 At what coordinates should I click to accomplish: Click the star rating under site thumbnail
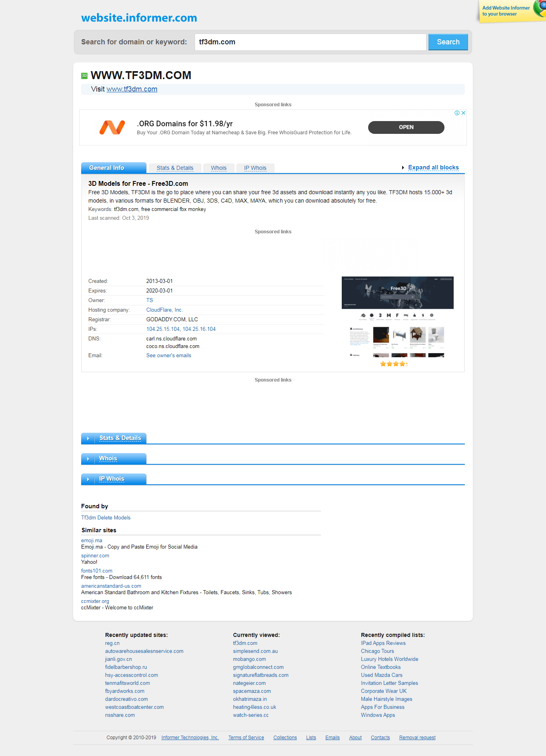(x=394, y=364)
